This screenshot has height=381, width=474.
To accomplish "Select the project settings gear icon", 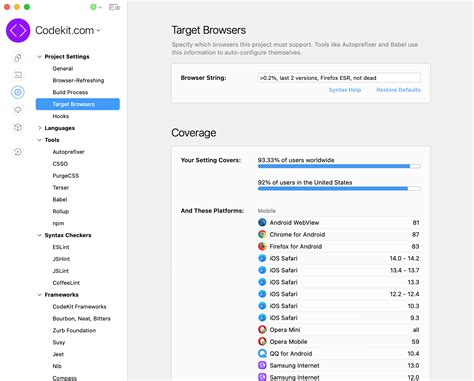I will [x=18, y=92].
